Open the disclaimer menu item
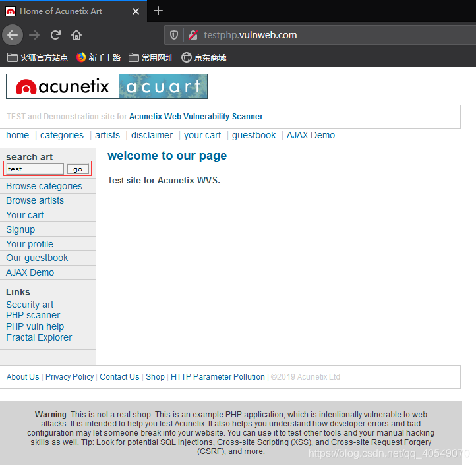476x466 pixels. (x=152, y=135)
